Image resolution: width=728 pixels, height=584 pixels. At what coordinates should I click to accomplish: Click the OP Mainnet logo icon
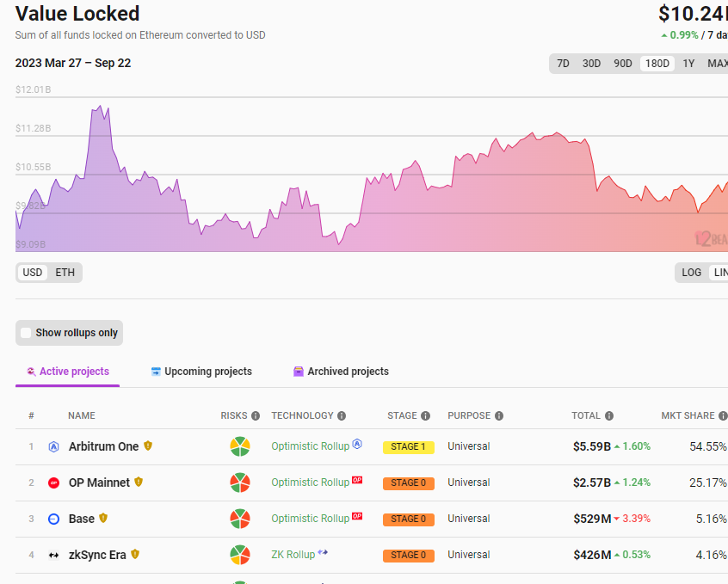(54, 483)
